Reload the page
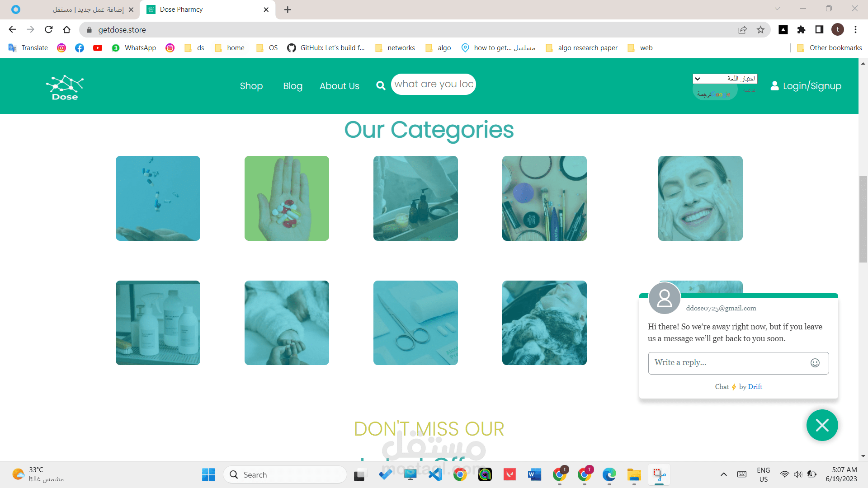Screen dimensions: 868x488 pos(49,30)
